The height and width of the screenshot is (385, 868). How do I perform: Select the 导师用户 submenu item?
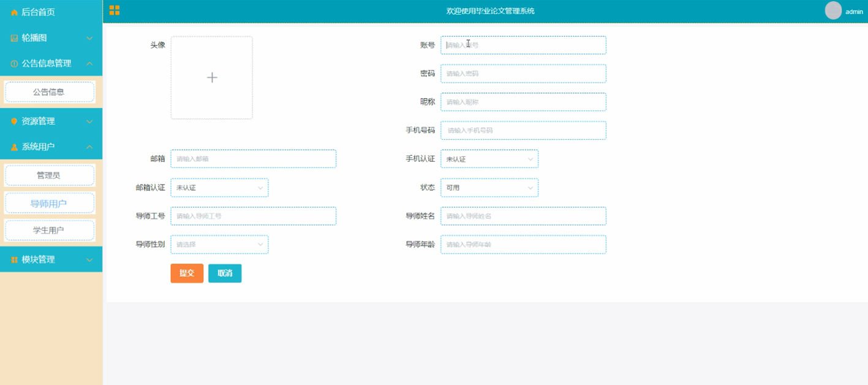click(x=50, y=204)
